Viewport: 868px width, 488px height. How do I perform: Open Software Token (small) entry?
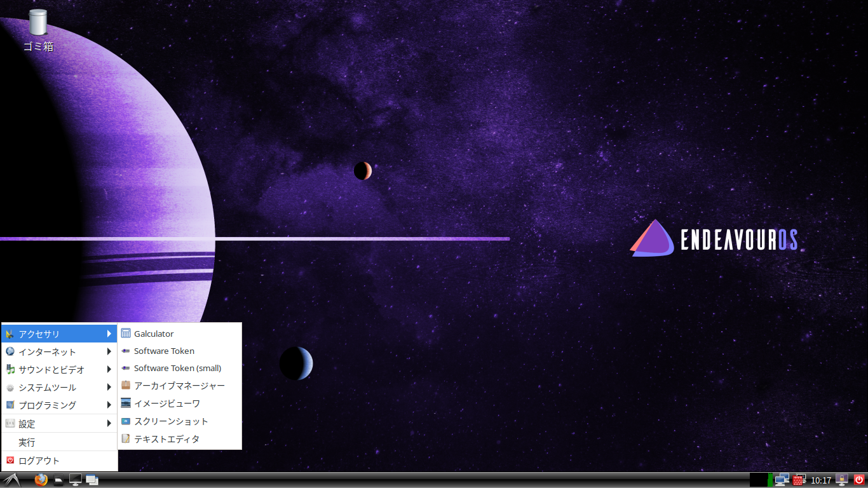click(179, 368)
